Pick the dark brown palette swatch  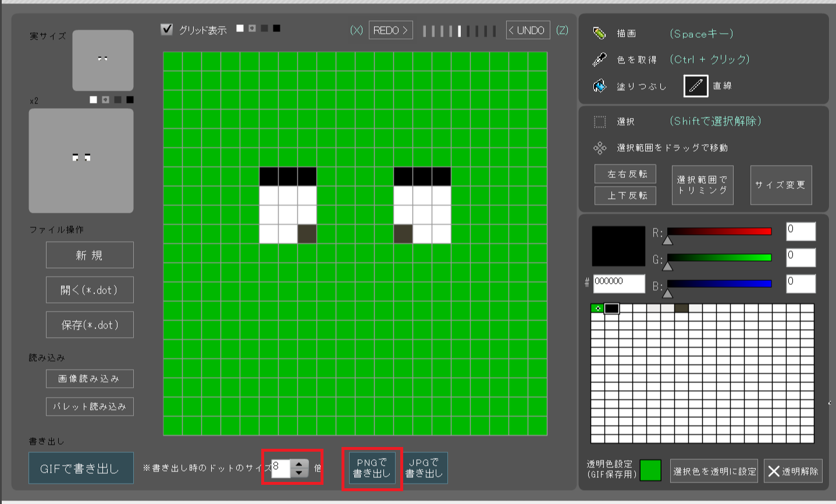[x=681, y=309]
